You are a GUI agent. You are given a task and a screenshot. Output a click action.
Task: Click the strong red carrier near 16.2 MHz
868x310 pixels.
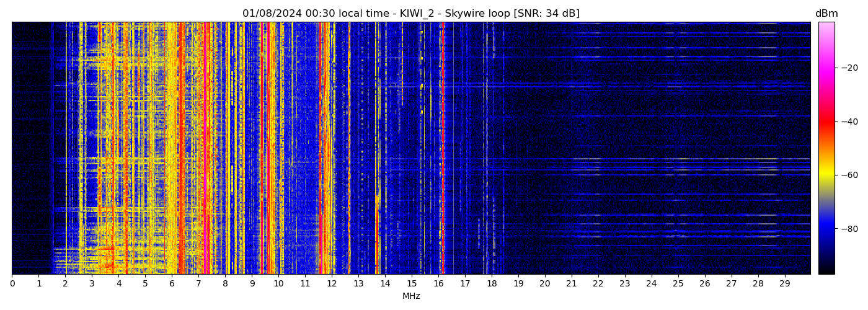click(443, 149)
